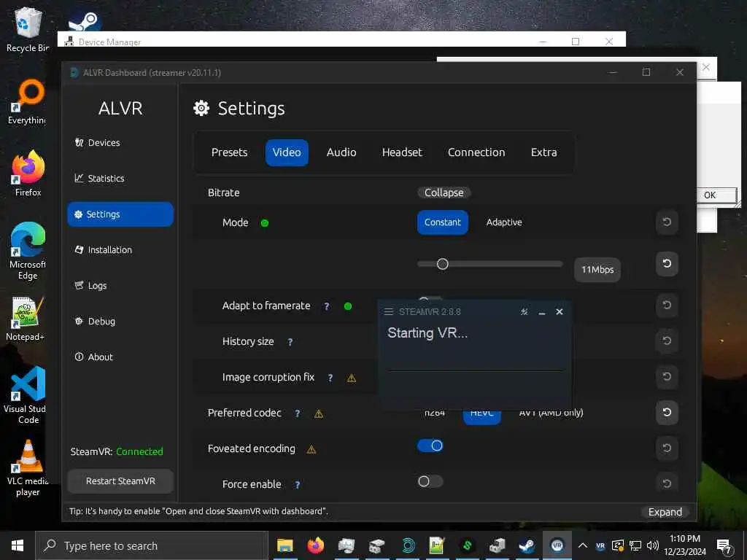Reset the Adapt to framerate setting

pyautogui.click(x=667, y=305)
